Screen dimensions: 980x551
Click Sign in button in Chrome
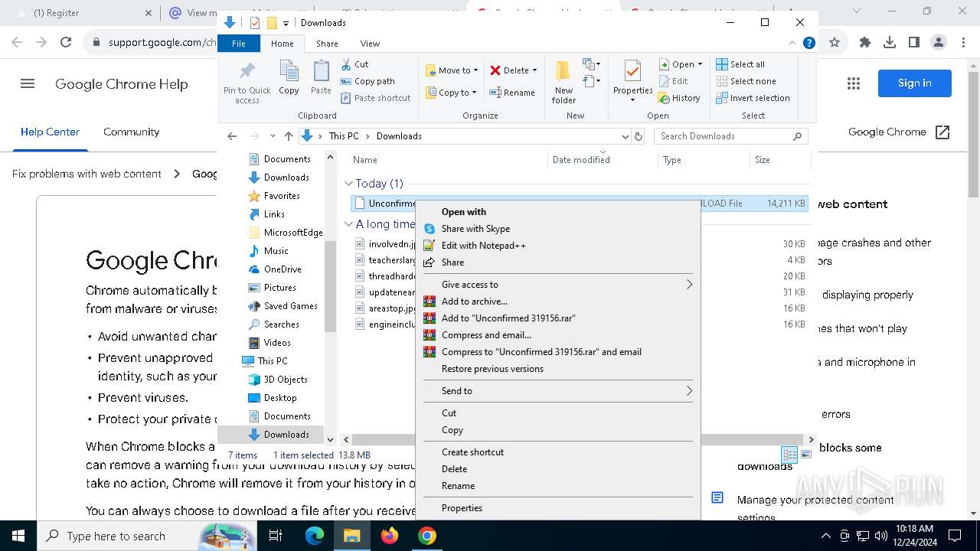click(x=914, y=83)
